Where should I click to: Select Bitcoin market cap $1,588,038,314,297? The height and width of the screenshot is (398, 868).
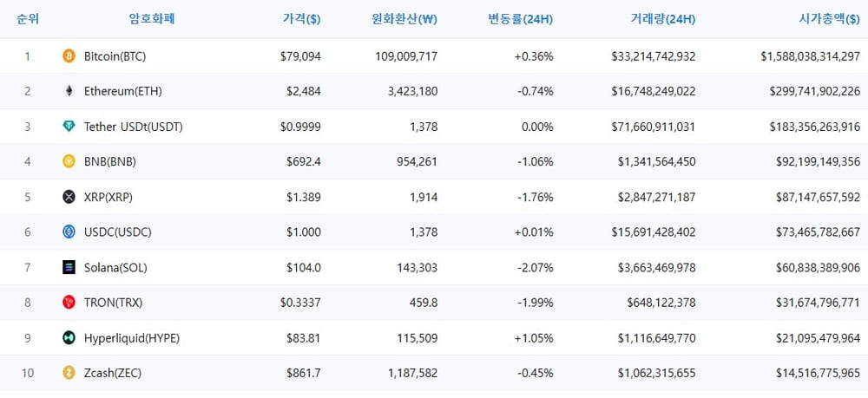click(811, 56)
